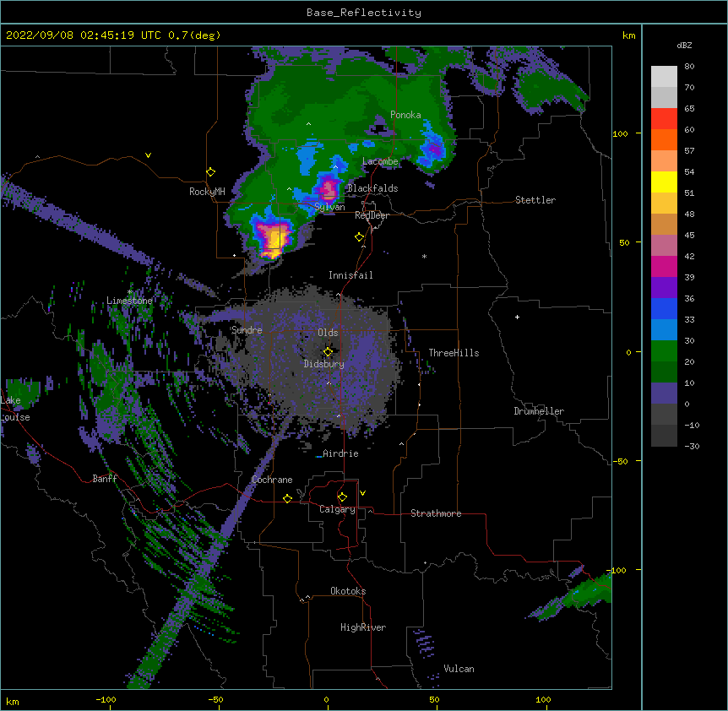Image resolution: width=728 pixels, height=711 pixels.
Task: Click the km unit label at top-right
Action: (628, 35)
